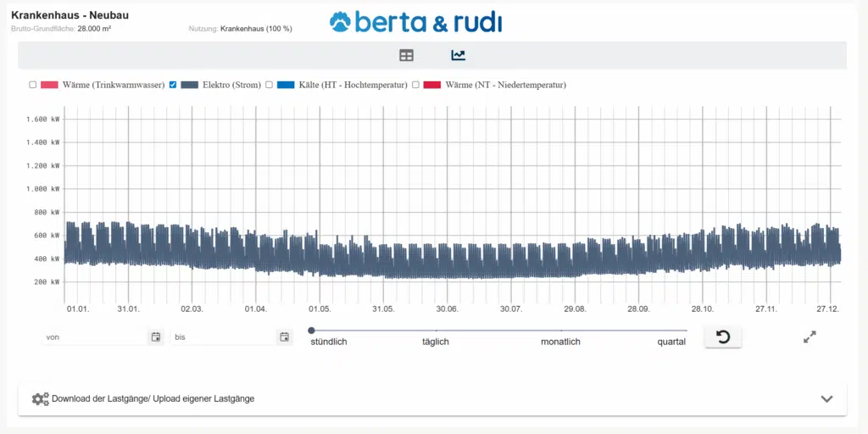Set resolution to 'quartal'
The height and width of the screenshot is (434, 868).
(x=671, y=342)
